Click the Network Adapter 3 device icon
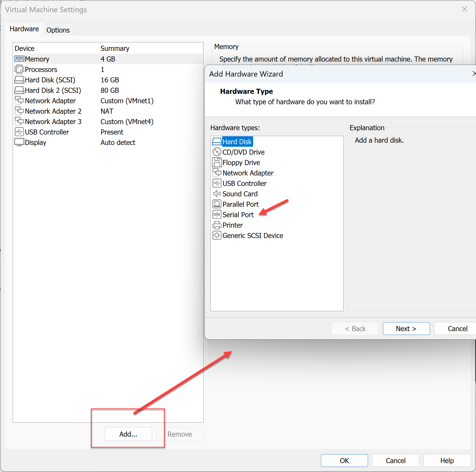The width and height of the screenshot is (476, 472). (19, 122)
